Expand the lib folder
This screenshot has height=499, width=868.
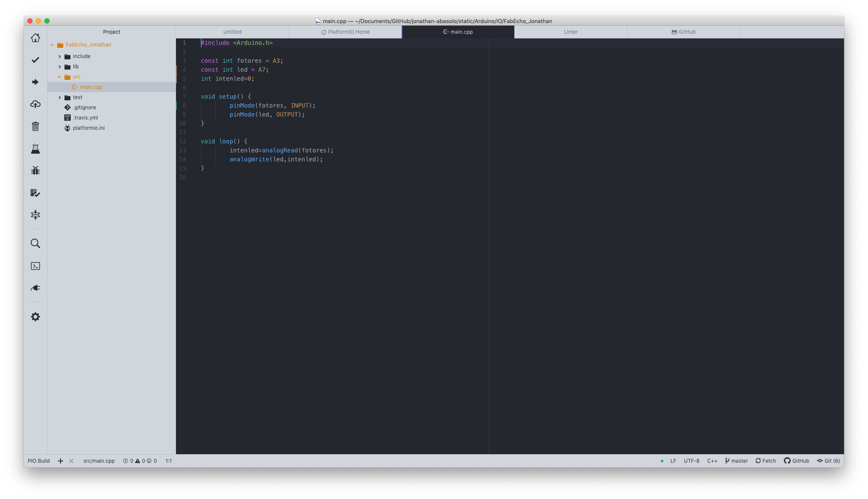pos(60,67)
